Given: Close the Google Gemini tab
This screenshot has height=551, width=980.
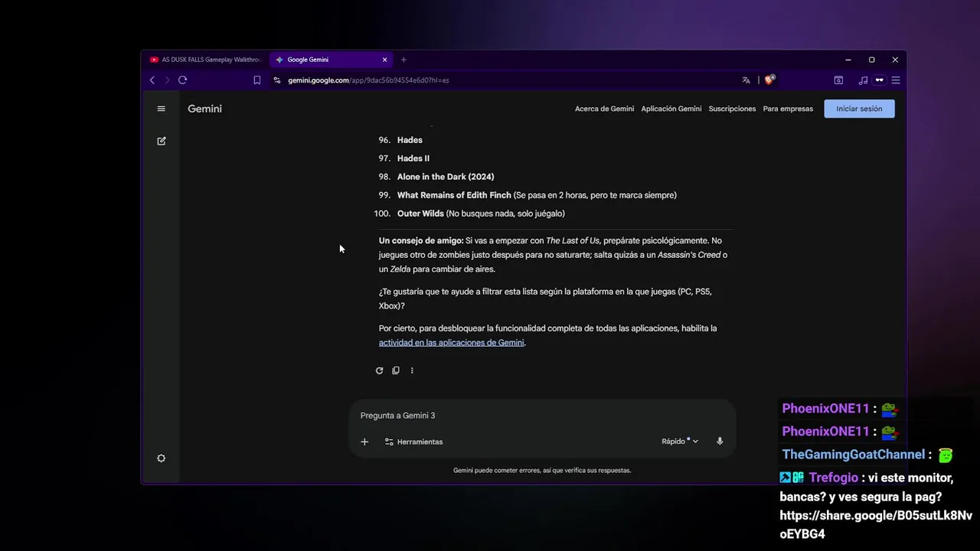Looking at the screenshot, I should tap(385, 60).
